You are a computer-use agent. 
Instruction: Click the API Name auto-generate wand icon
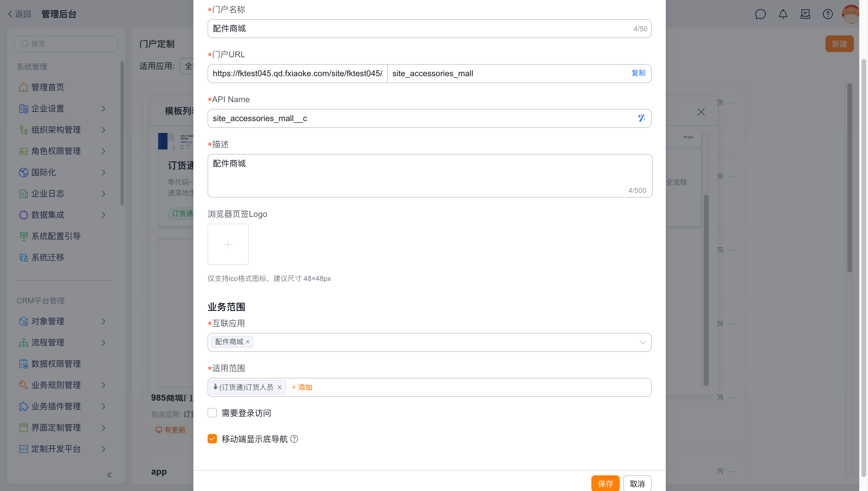point(641,118)
